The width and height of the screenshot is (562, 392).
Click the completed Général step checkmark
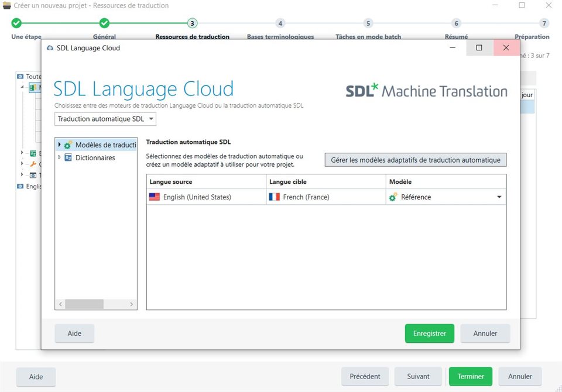[x=104, y=23]
